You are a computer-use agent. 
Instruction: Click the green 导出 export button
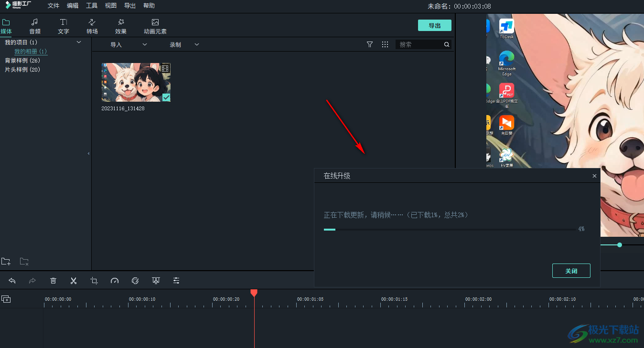pos(435,25)
